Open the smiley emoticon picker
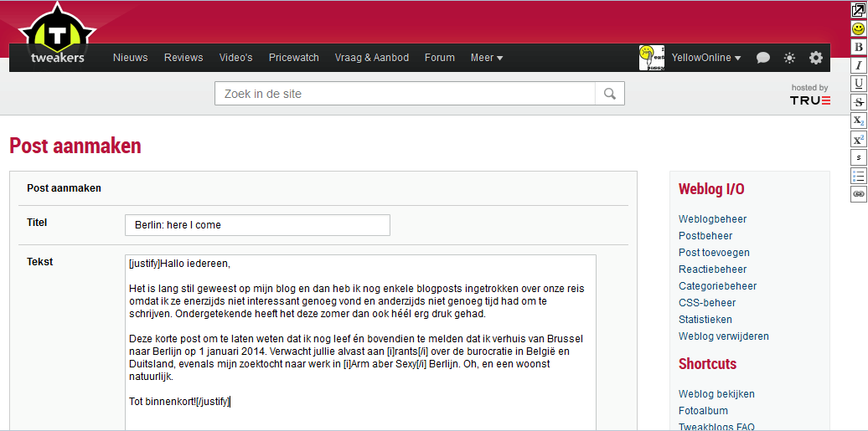 [859, 28]
